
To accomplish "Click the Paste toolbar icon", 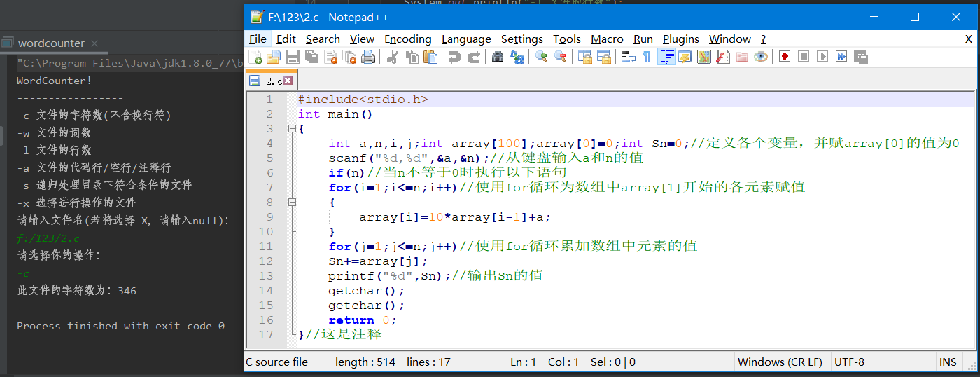I will (x=430, y=57).
